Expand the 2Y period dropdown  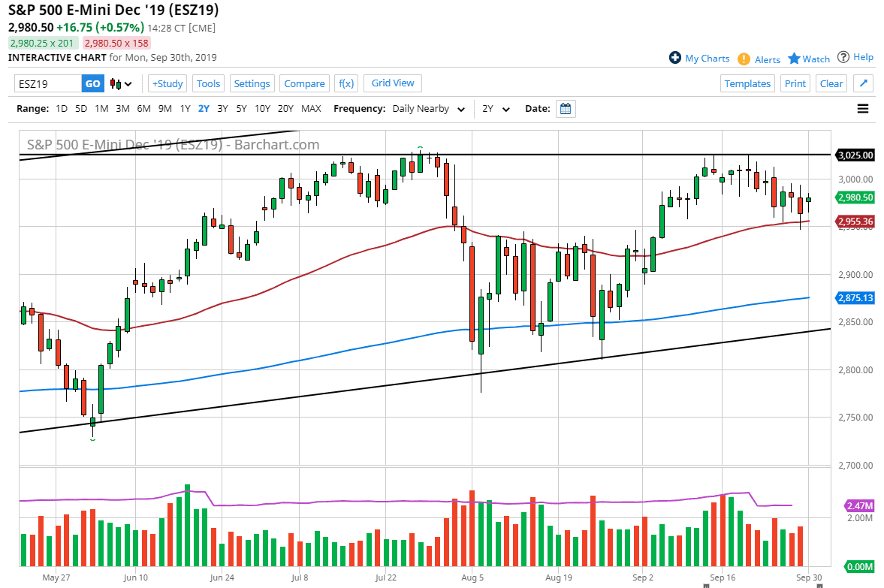point(496,109)
